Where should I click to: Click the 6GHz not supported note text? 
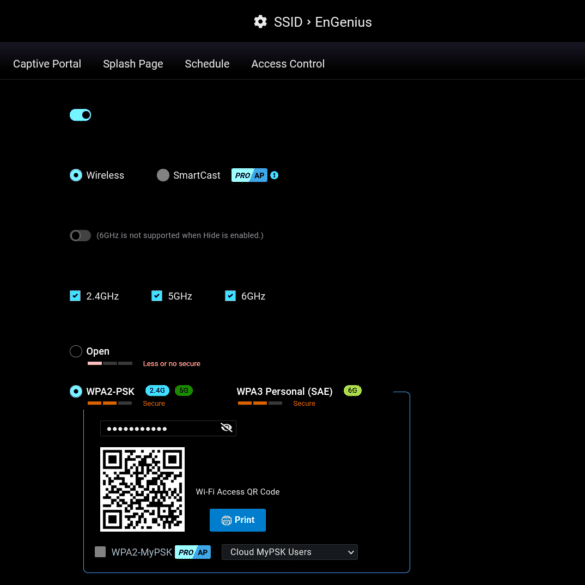[x=180, y=235]
